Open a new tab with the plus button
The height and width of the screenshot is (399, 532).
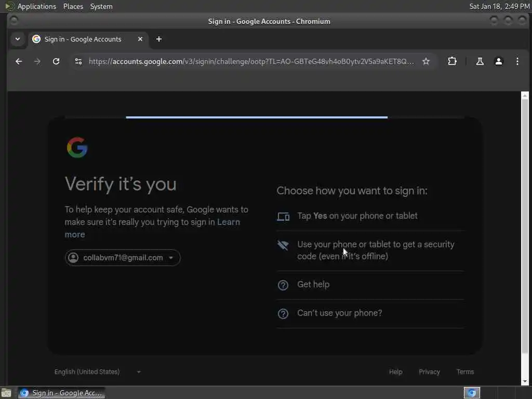click(159, 39)
